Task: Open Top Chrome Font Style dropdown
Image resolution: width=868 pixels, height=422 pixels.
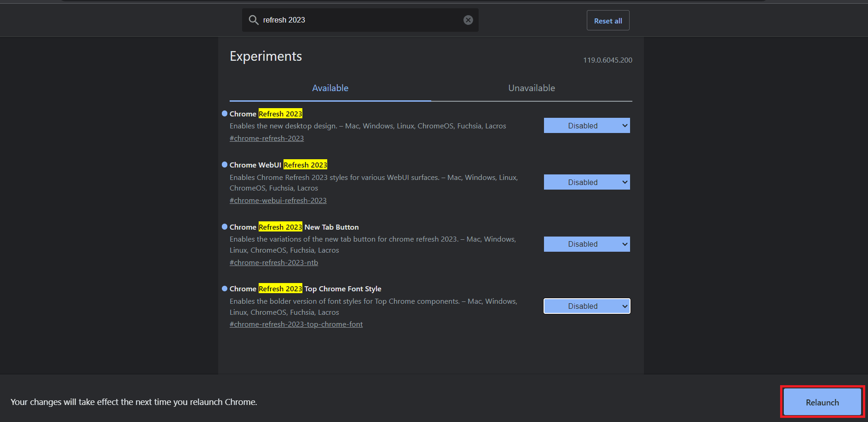Action: coord(587,306)
